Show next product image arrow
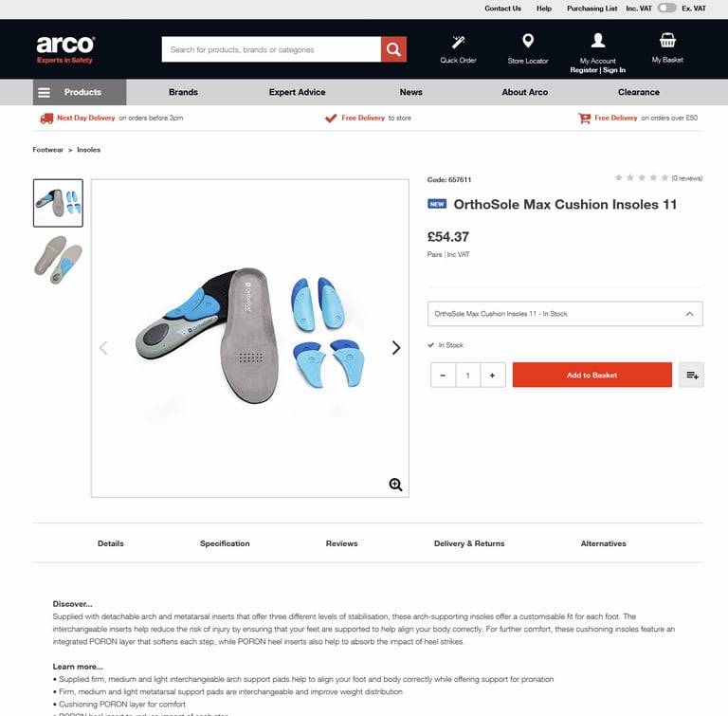Screen dimensions: 728x716 [x=395, y=347]
